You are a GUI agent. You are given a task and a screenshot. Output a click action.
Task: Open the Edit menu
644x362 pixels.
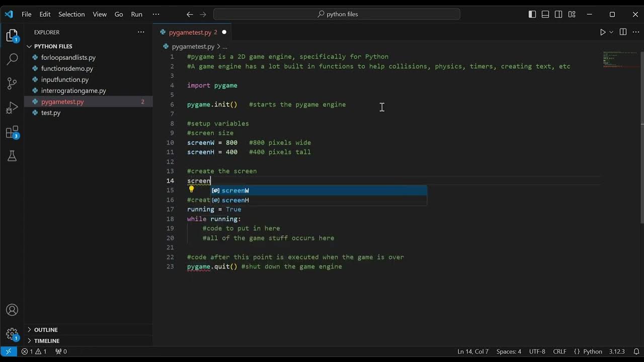(45, 14)
